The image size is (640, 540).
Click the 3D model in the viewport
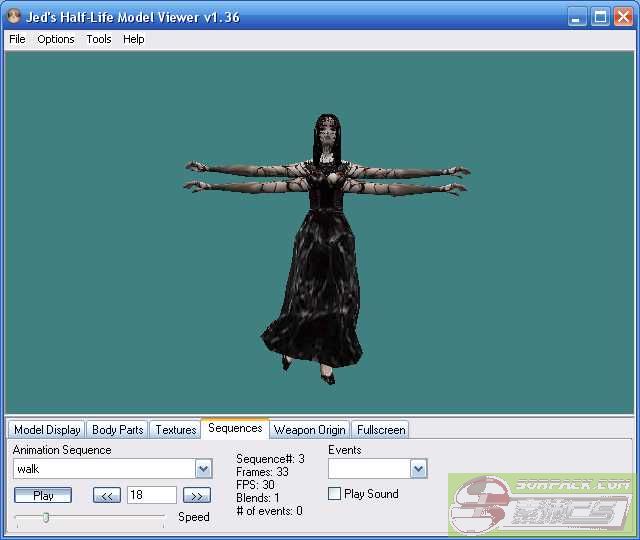coord(327,249)
